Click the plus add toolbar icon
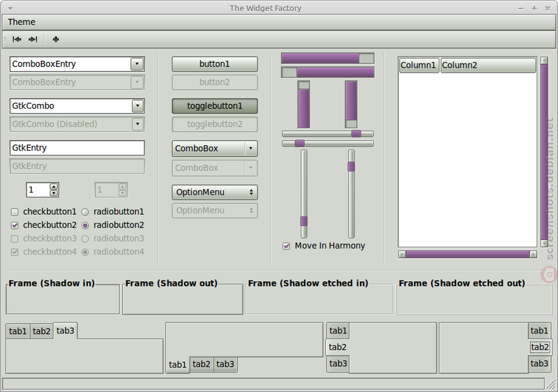Image resolution: width=558 pixels, height=392 pixels. point(56,39)
